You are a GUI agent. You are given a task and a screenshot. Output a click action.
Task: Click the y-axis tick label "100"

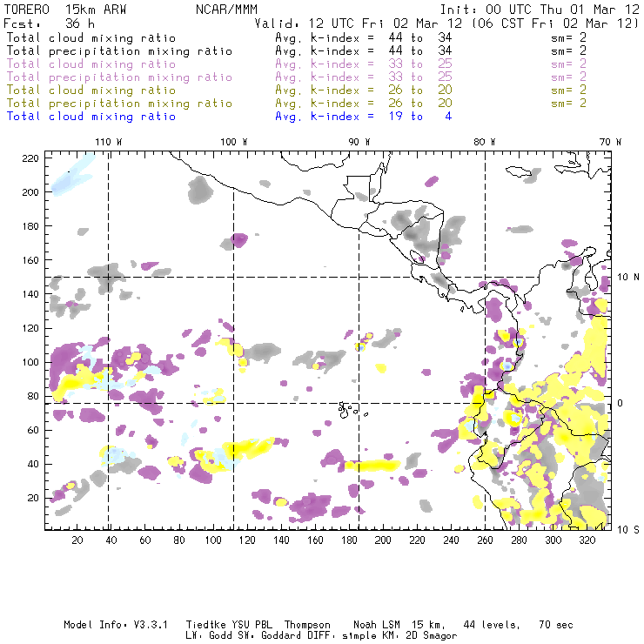coord(30,362)
